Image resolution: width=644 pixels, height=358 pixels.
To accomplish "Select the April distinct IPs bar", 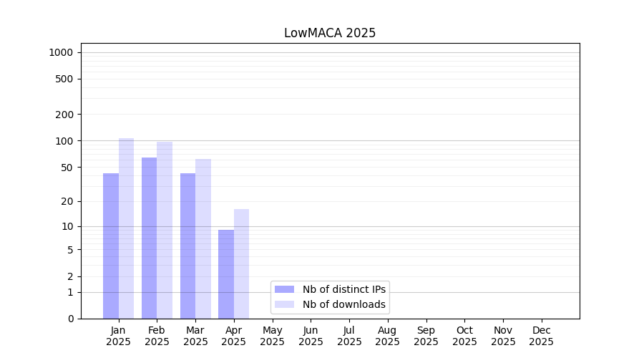I will pos(226,274).
